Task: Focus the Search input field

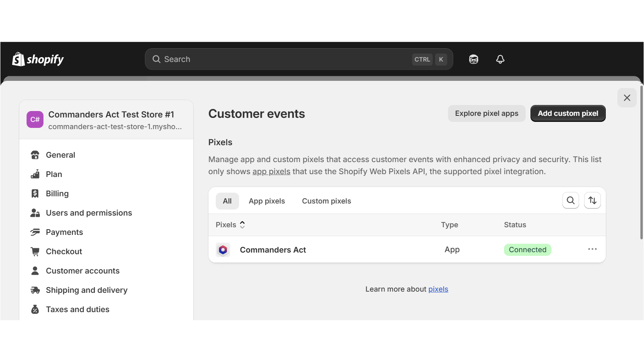Action: pyautogui.click(x=299, y=59)
